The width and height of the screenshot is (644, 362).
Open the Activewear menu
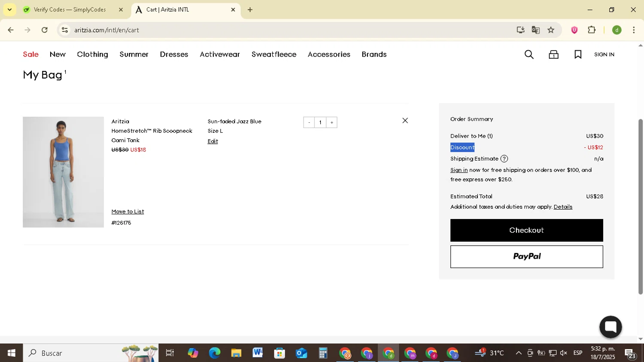[220, 55]
